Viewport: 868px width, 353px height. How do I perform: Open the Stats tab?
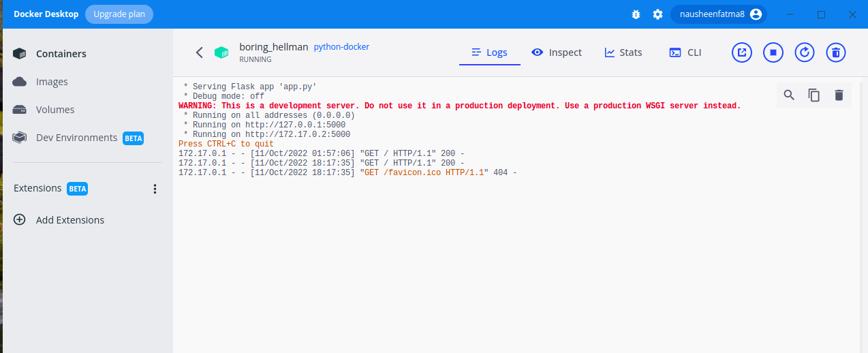pyautogui.click(x=623, y=52)
